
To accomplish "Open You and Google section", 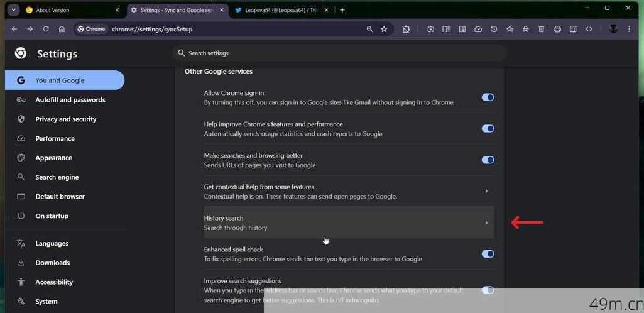I will (x=65, y=80).
